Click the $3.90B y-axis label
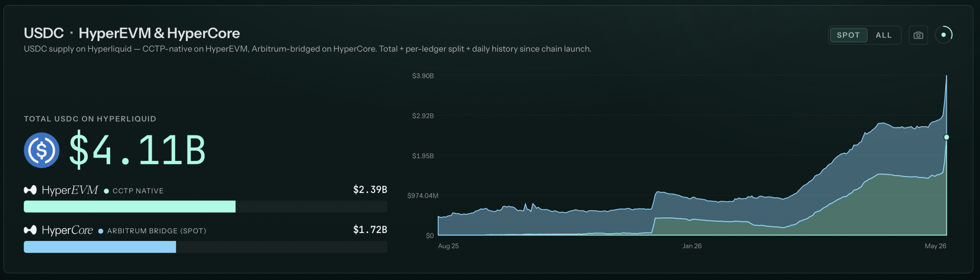The height and width of the screenshot is (280, 980). (423, 76)
